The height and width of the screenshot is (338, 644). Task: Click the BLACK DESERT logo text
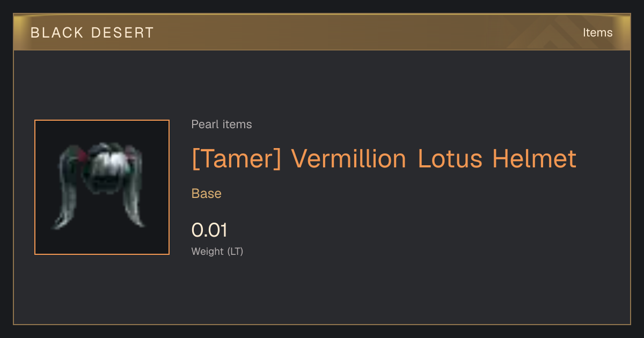(92, 33)
